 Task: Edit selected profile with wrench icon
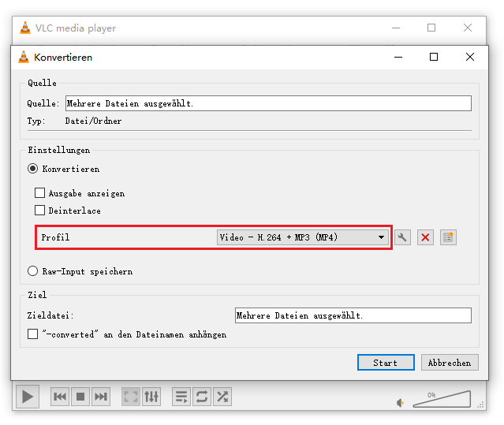pos(402,237)
